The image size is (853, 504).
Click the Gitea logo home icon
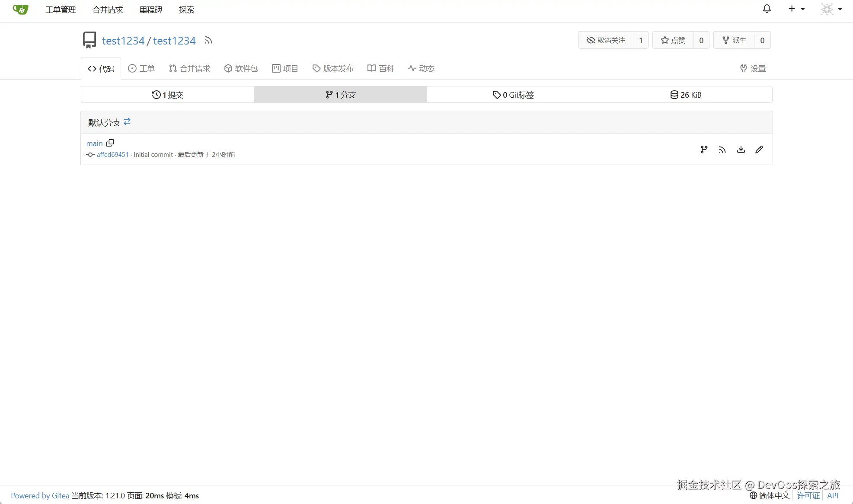(20, 10)
